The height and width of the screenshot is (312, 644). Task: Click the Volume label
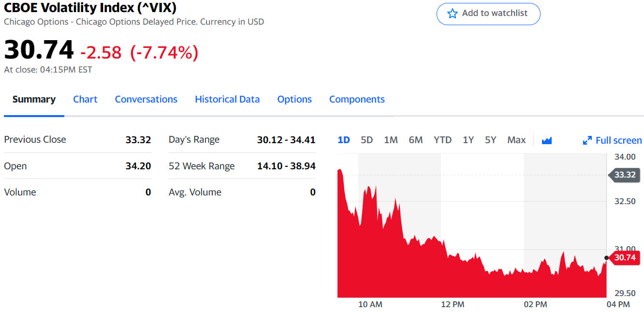pyautogui.click(x=20, y=192)
